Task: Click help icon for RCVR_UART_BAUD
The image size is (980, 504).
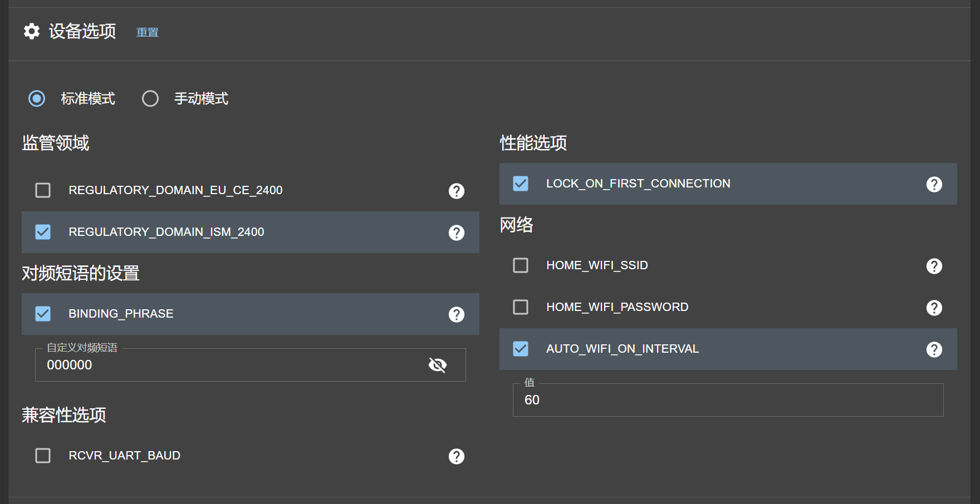Action: 457,456
